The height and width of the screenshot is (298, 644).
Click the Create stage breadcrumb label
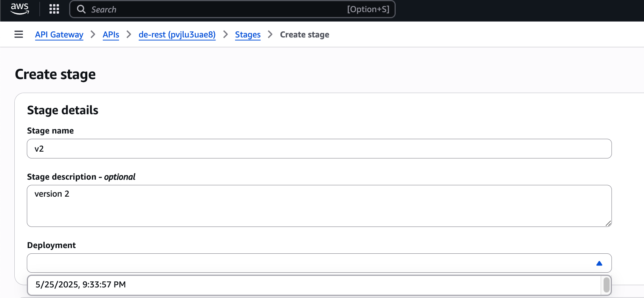305,34
